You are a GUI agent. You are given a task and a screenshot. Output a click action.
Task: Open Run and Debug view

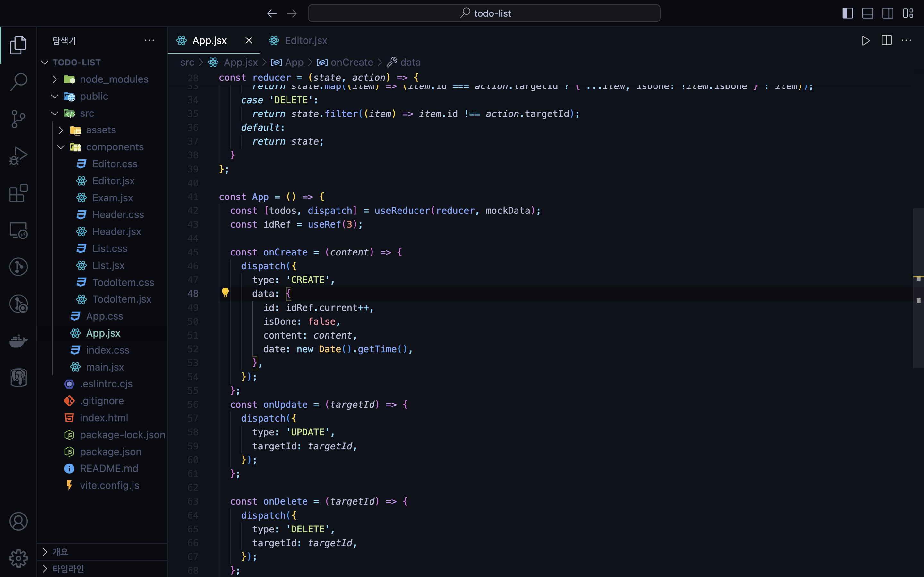coord(18,156)
